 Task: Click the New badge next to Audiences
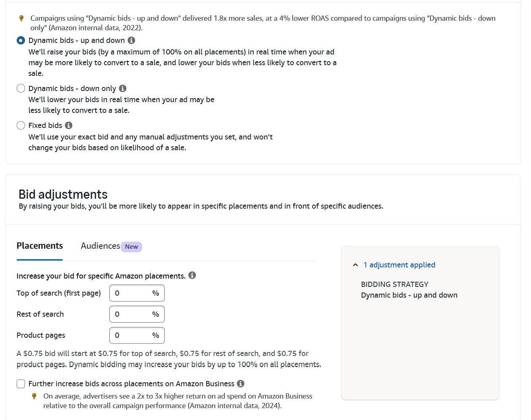131,246
